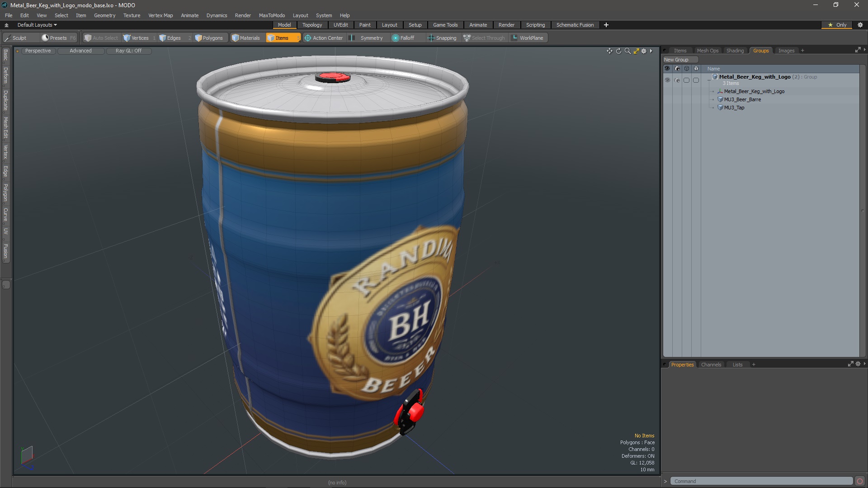Image resolution: width=868 pixels, height=488 pixels.
Task: Toggle visibility eye of Metal_Beer_Keg_with_Logo group
Action: coord(667,80)
